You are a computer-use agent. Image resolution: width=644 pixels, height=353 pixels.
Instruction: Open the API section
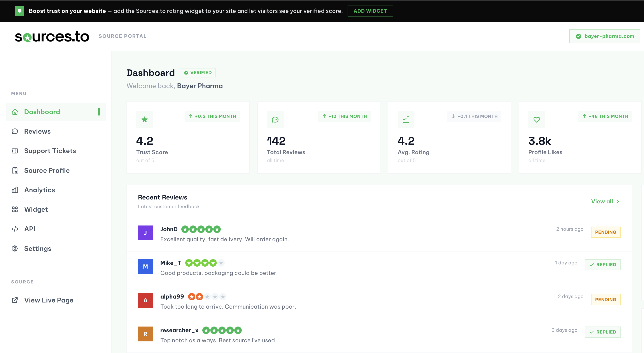56,229
